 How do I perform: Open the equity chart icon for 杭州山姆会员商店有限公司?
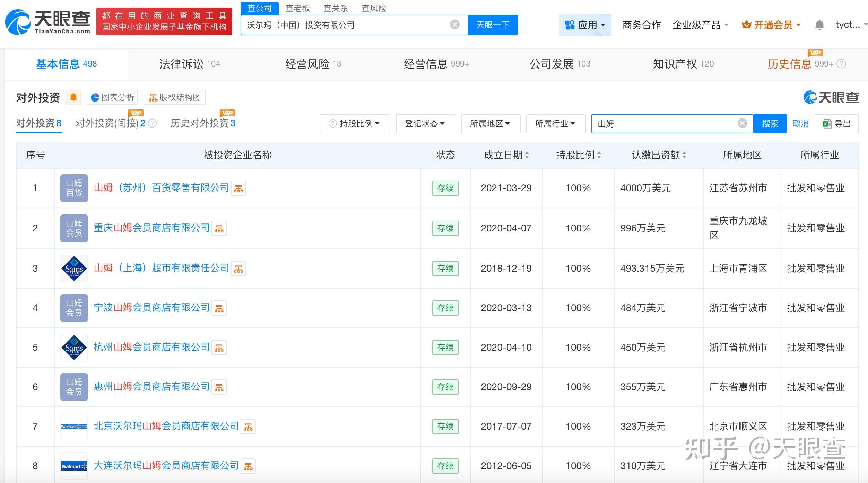pos(219,348)
